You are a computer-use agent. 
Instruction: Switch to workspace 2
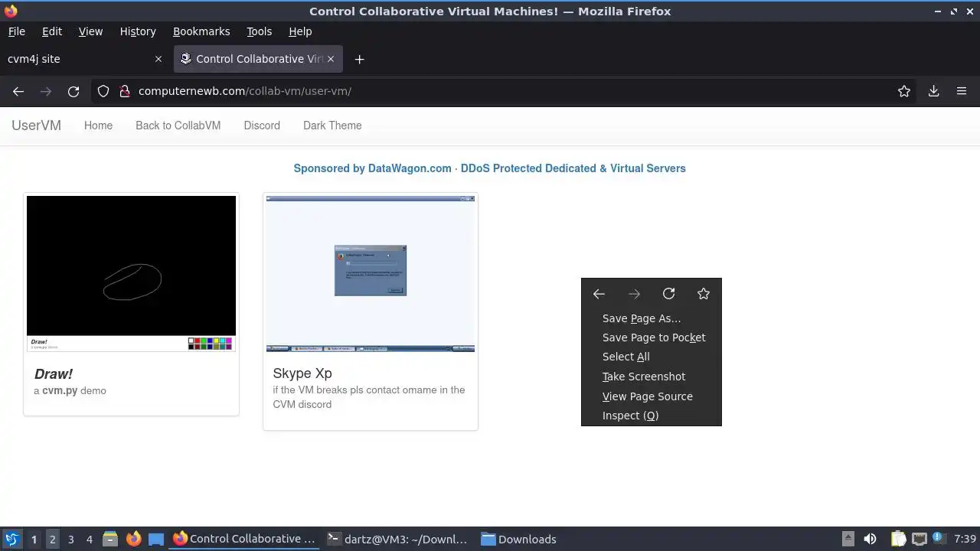tap(52, 540)
